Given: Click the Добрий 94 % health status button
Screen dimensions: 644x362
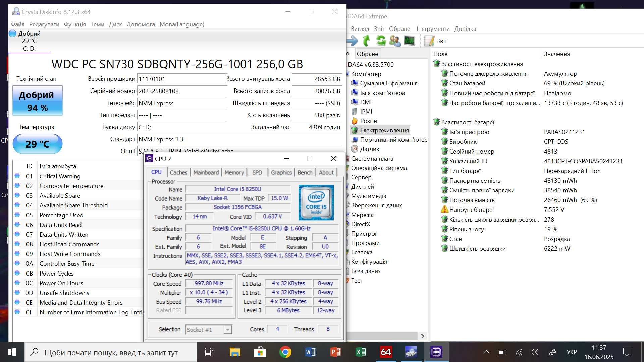Looking at the screenshot, I should pos(38,101).
